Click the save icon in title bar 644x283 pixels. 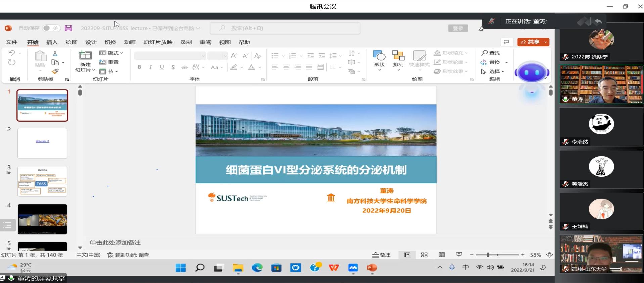tap(68, 28)
